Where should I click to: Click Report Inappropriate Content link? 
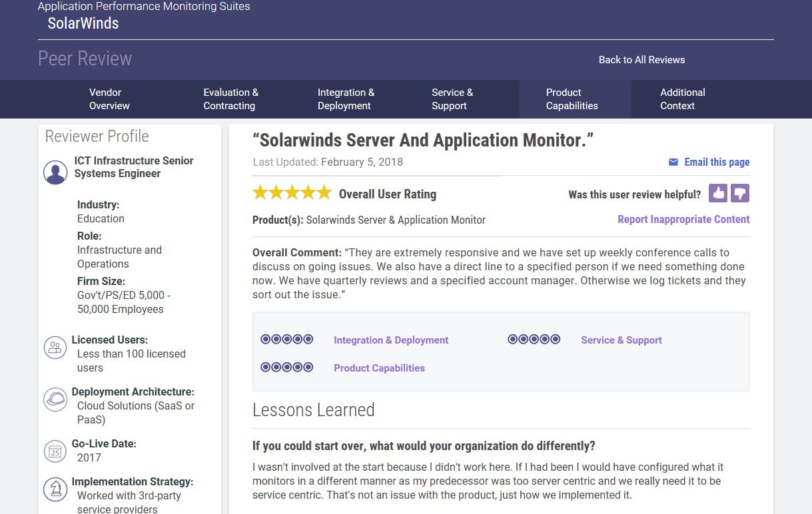pos(683,219)
